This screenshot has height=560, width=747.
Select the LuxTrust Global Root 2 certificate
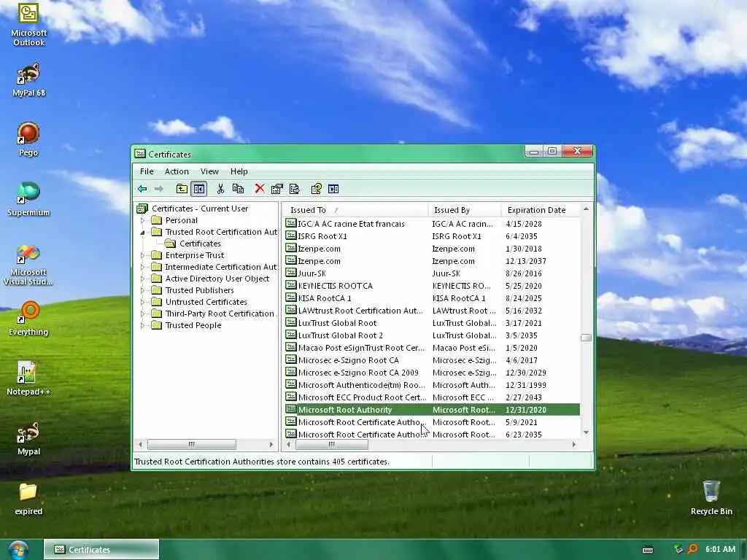(432, 335)
